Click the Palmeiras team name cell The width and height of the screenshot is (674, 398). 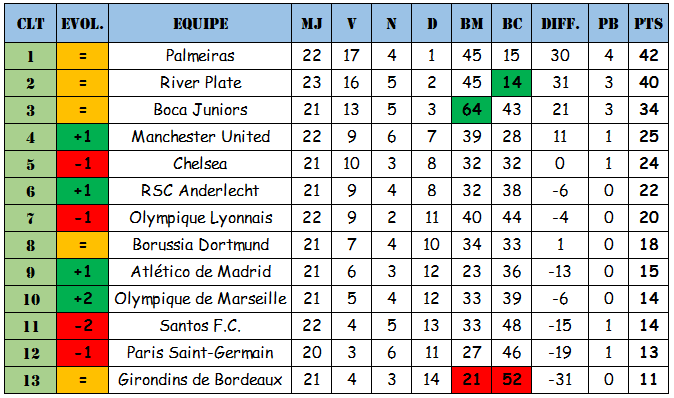[200, 56]
